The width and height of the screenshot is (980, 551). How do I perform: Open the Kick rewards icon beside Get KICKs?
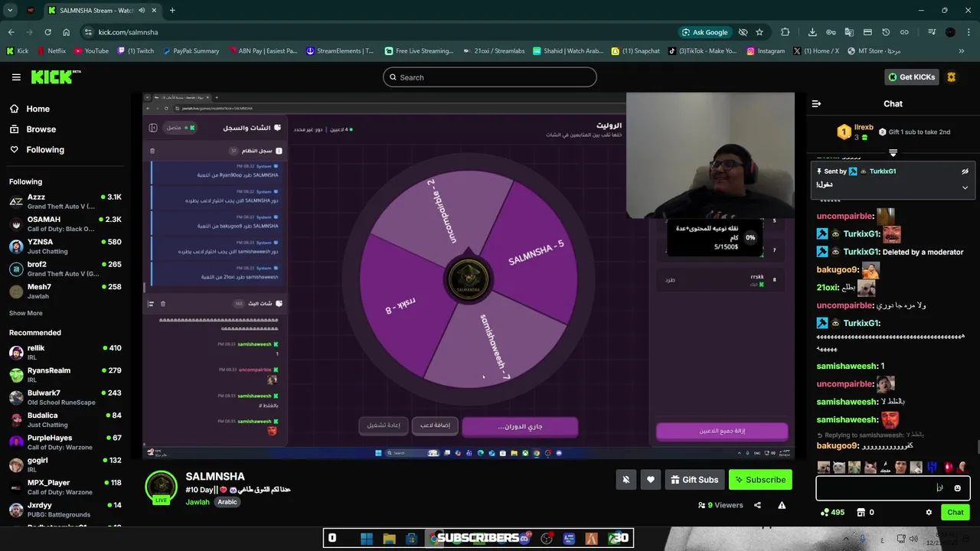[952, 77]
